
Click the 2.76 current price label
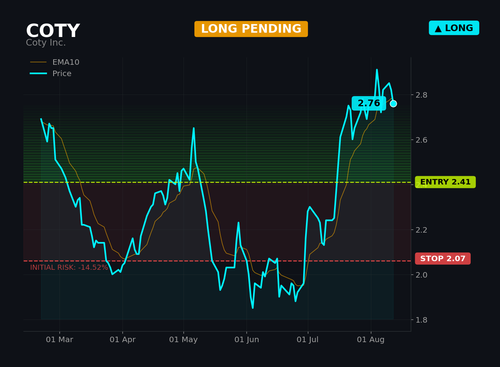[x=369, y=103]
